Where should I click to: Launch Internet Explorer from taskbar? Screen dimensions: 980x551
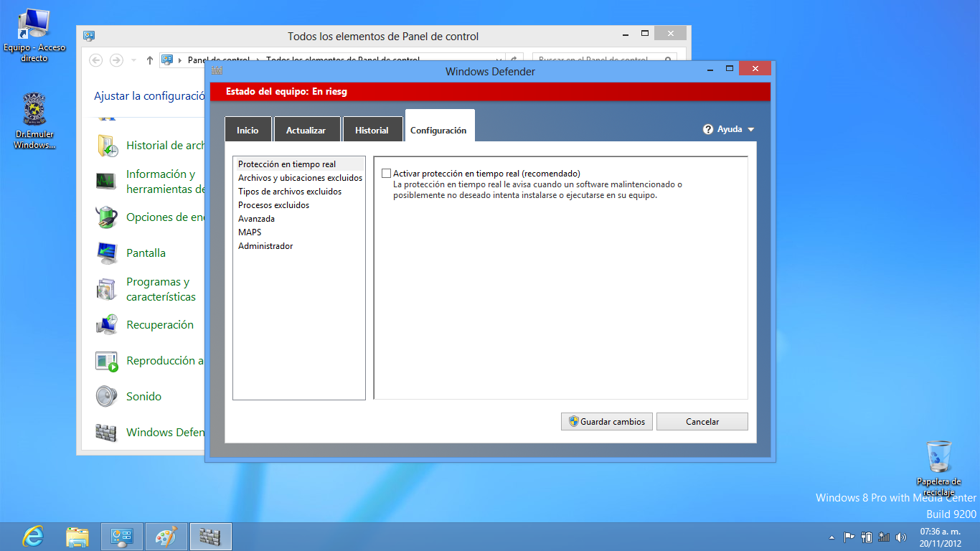coord(33,536)
